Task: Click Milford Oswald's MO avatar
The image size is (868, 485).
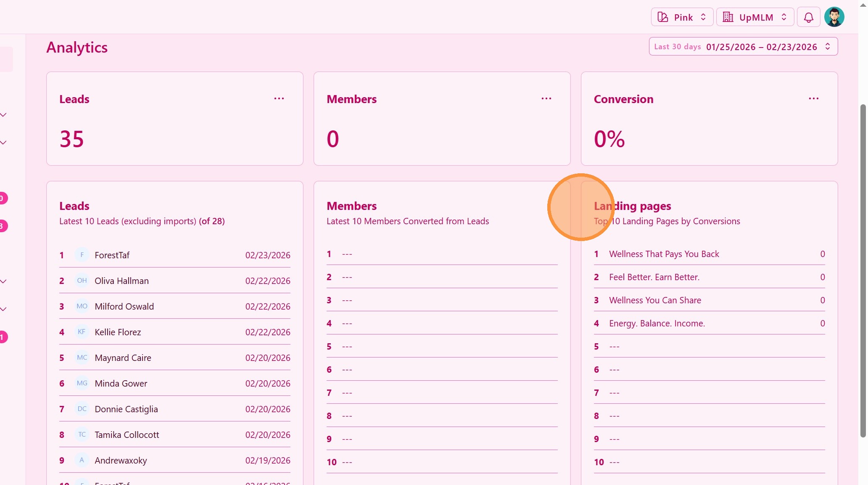Action: pos(82,306)
